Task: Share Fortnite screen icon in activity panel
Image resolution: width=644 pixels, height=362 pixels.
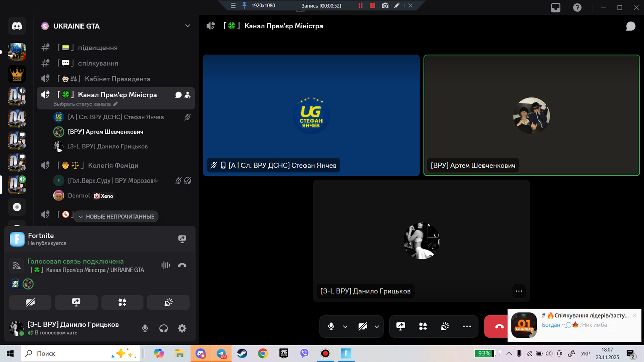Action: pyautogui.click(x=182, y=239)
